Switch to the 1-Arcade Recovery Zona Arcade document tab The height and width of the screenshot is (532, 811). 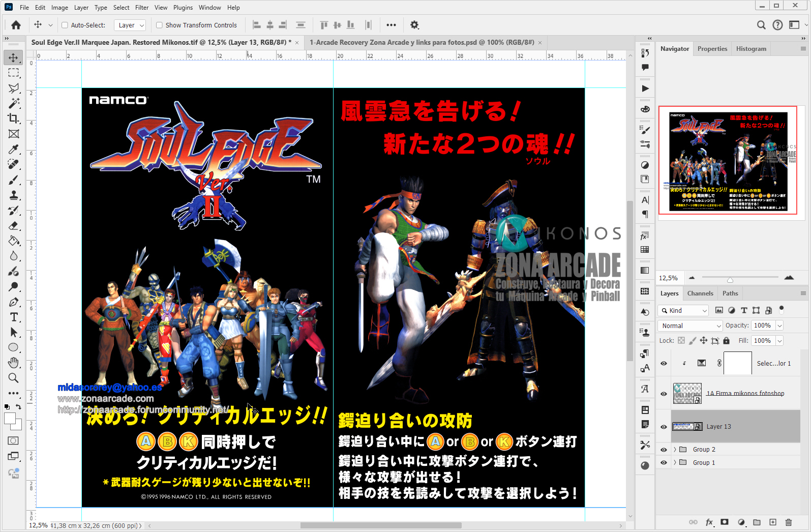(x=422, y=42)
